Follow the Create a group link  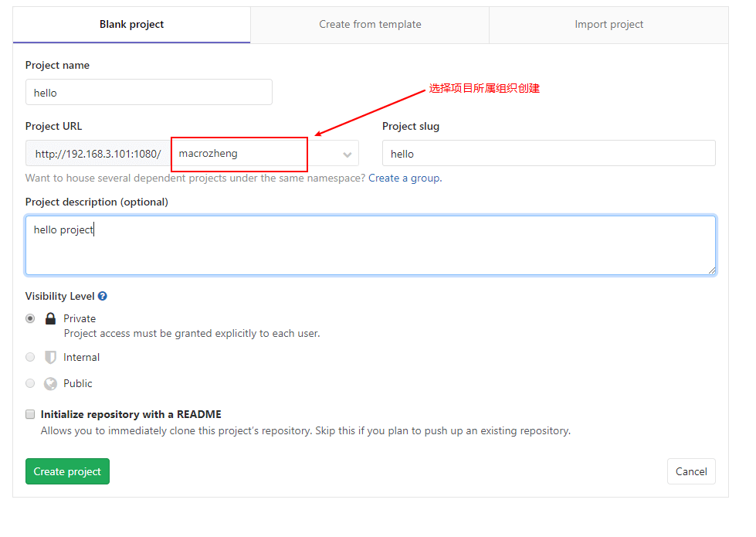404,178
